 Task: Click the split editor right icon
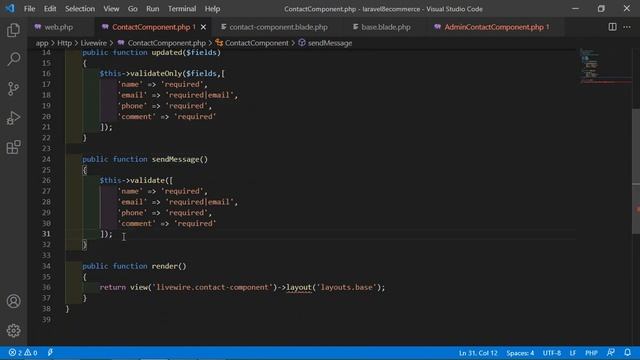(x=612, y=27)
